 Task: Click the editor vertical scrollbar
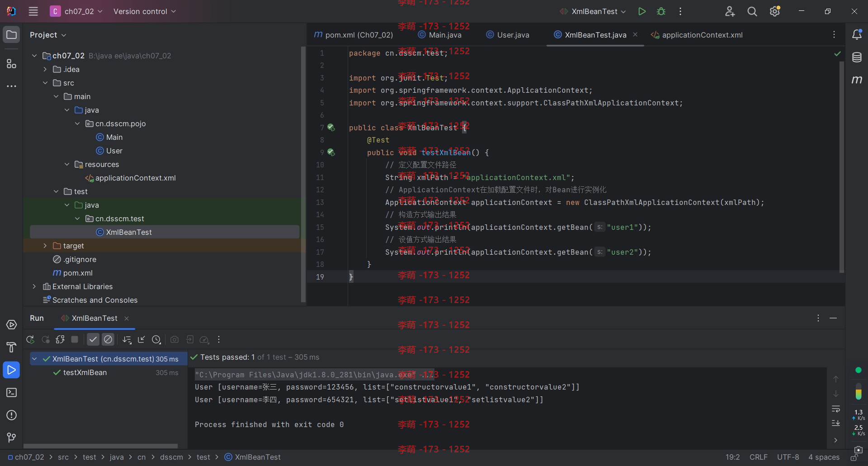pyautogui.click(x=842, y=167)
